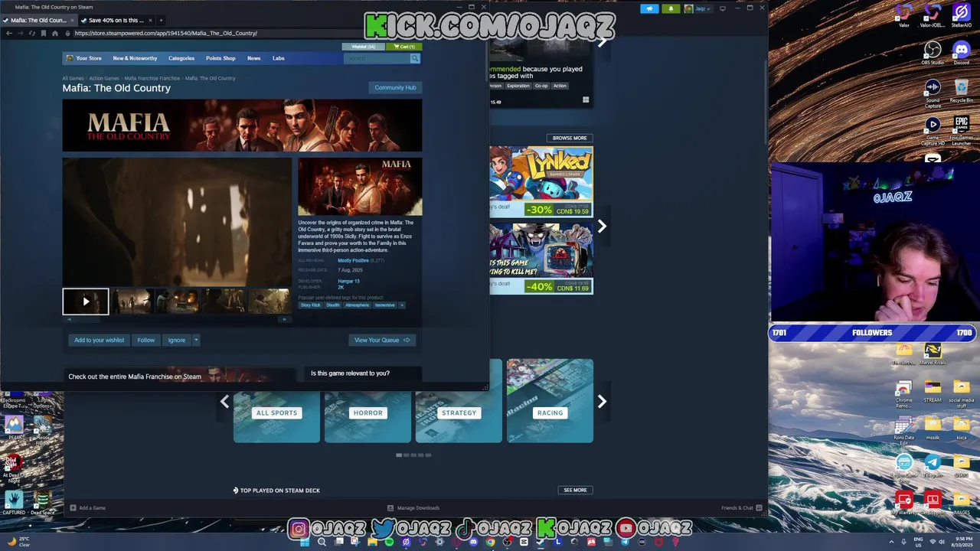Click View Your Queue
The image size is (980, 551).
(382, 340)
